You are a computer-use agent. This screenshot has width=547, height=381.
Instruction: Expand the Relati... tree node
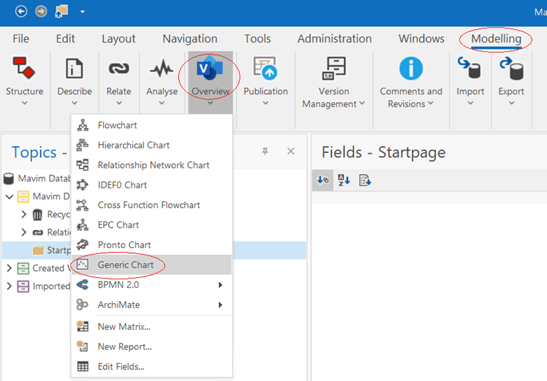[24, 232]
